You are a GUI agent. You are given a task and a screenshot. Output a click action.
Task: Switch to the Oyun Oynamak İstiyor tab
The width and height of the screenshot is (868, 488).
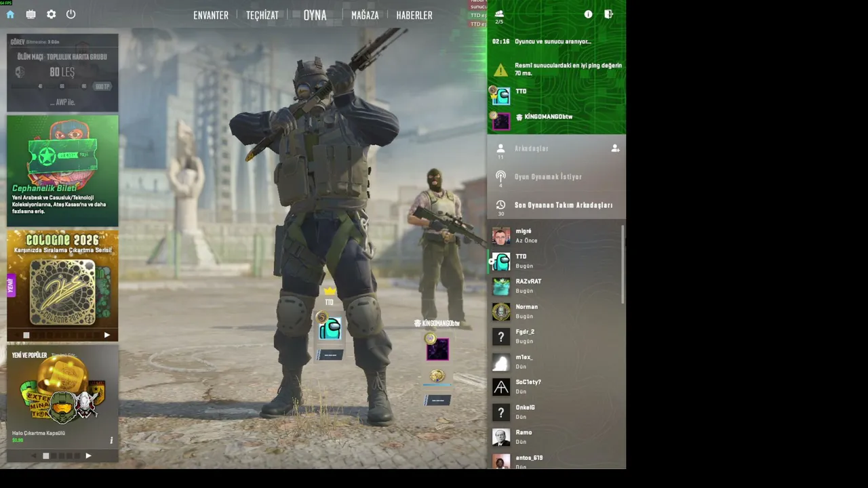556,177
